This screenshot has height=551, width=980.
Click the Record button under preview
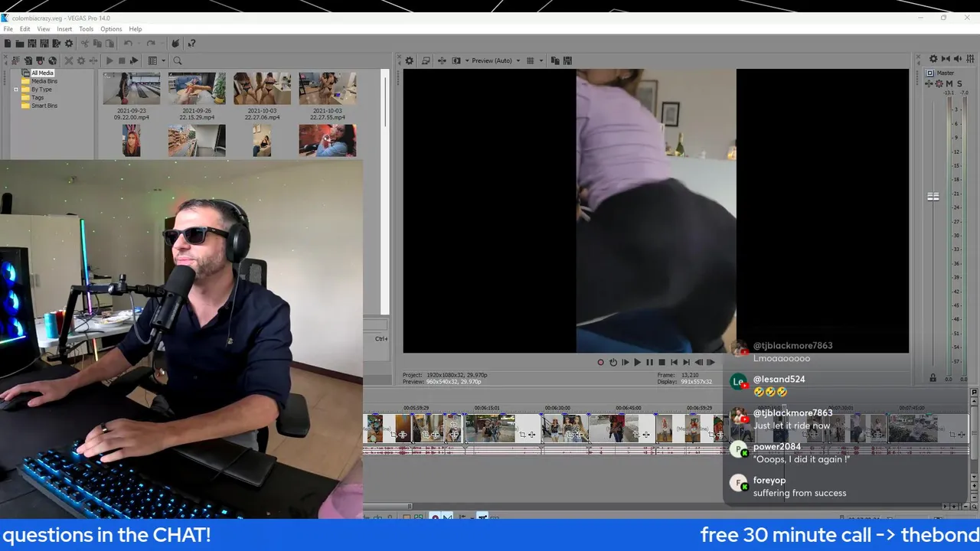click(600, 362)
